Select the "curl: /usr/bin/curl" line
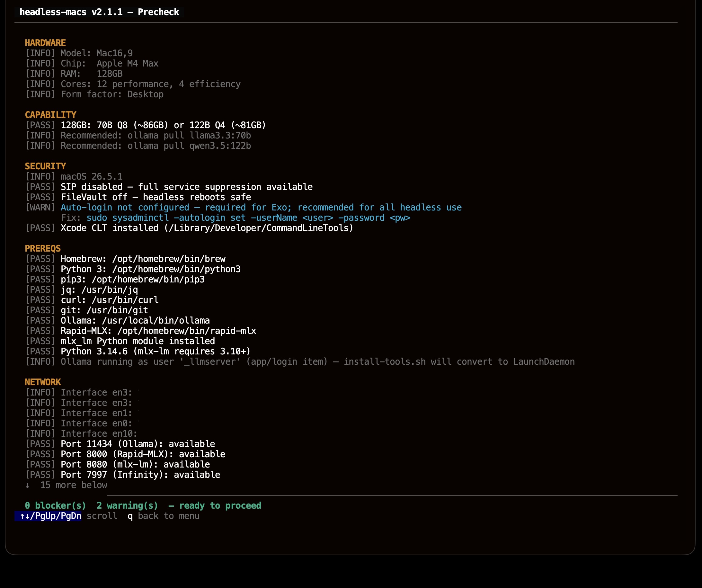 (92, 300)
